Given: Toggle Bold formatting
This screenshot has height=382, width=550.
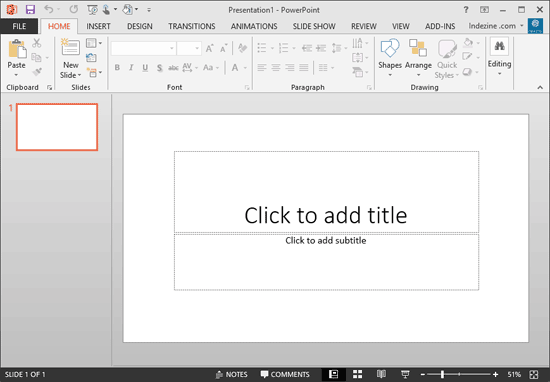Looking at the screenshot, I should click(117, 67).
